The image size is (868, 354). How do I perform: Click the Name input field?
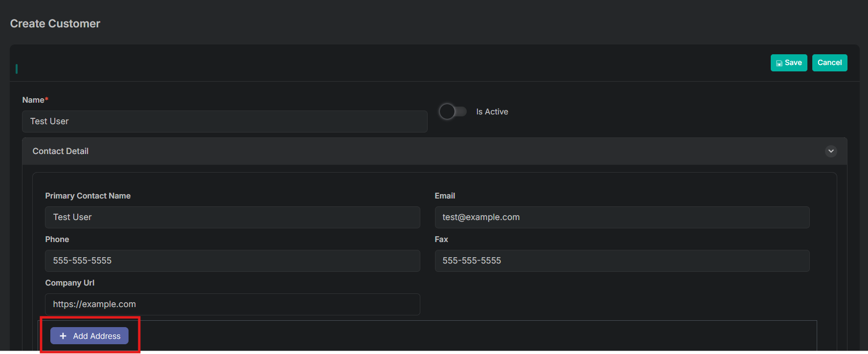point(225,121)
